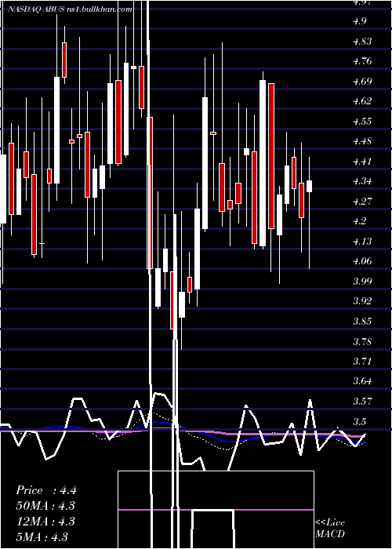Click the tall red candle topping near 4.69

coord(271,156)
